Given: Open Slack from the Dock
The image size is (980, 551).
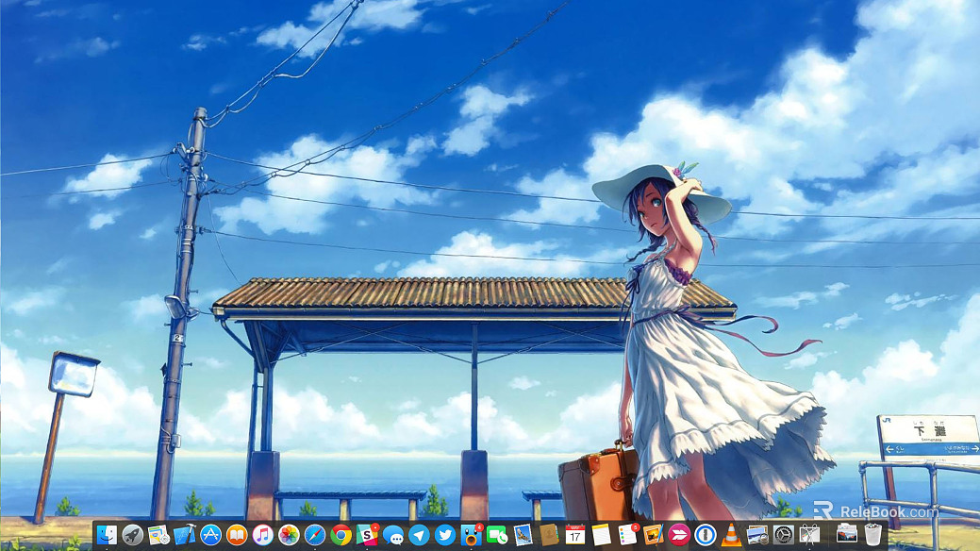Looking at the screenshot, I should coord(367,535).
